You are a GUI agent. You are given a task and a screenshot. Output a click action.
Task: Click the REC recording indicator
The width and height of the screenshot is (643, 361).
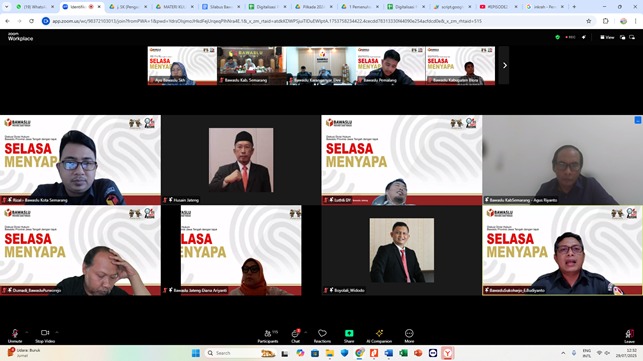click(570, 37)
